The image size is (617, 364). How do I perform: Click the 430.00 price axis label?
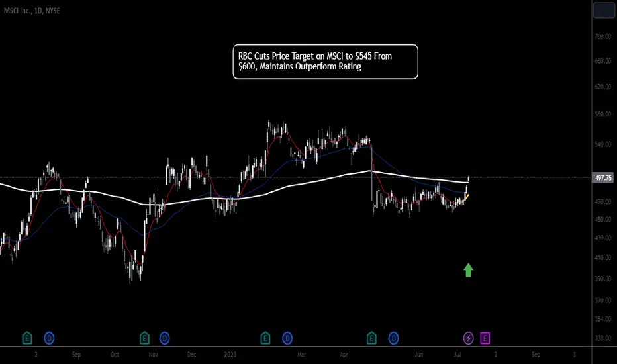point(603,238)
